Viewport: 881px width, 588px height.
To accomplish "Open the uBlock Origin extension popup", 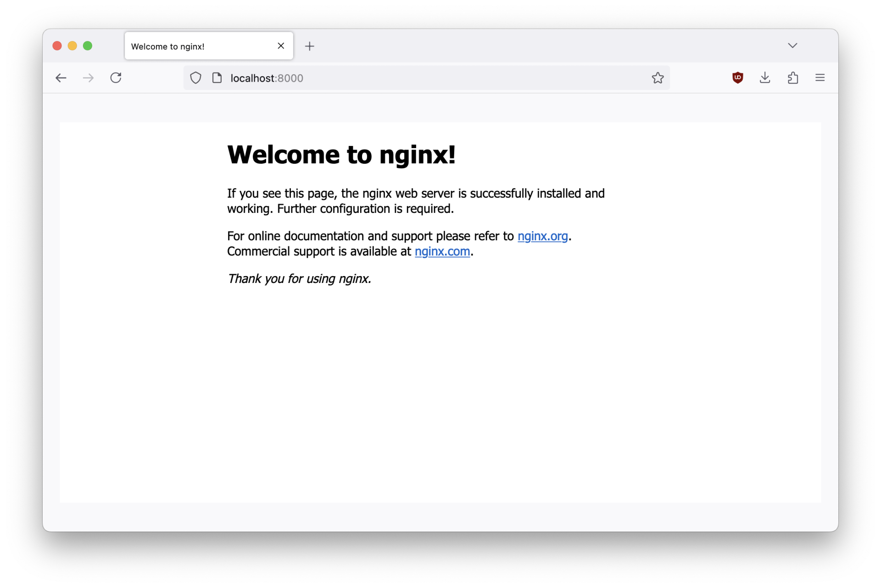I will coord(738,78).
